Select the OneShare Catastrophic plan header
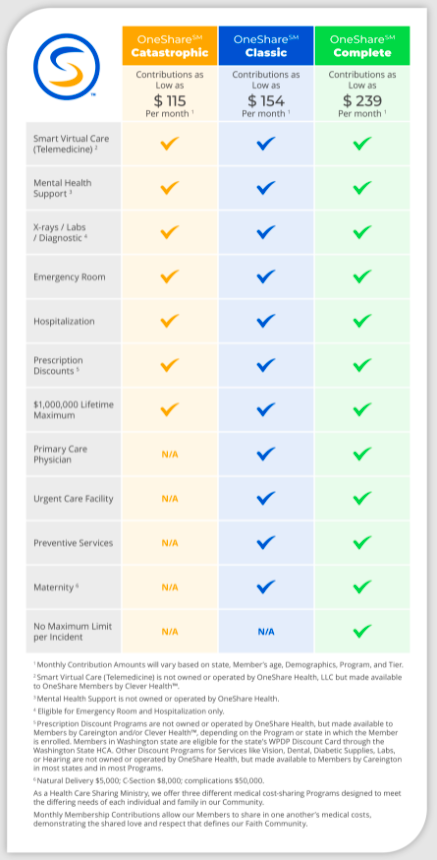The height and width of the screenshot is (860, 437). [170, 46]
